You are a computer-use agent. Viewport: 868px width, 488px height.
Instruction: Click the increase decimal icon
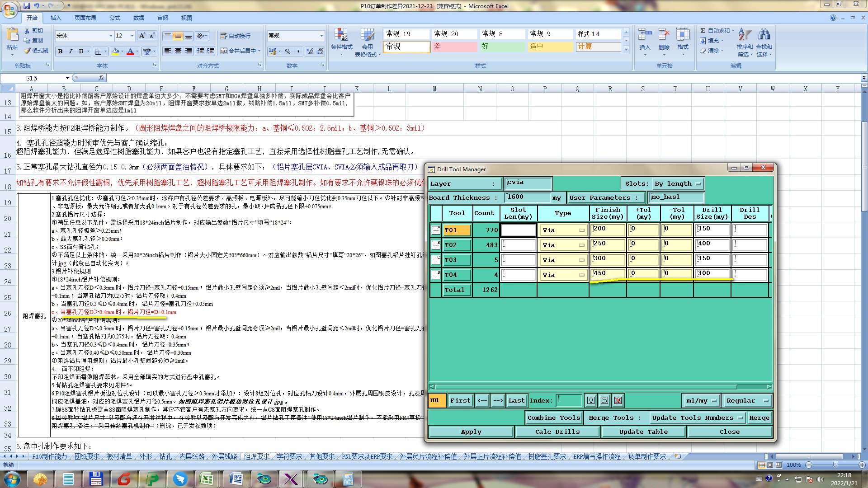(310, 52)
